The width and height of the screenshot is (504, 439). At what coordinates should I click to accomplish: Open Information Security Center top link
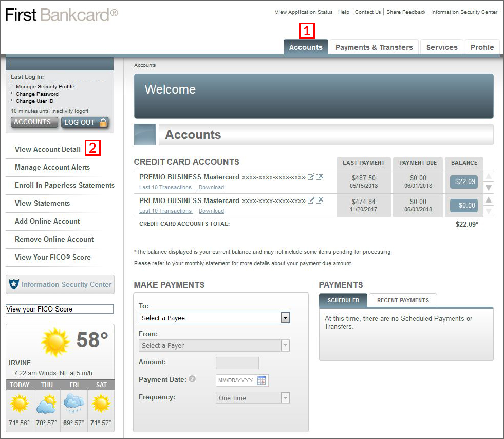click(464, 12)
